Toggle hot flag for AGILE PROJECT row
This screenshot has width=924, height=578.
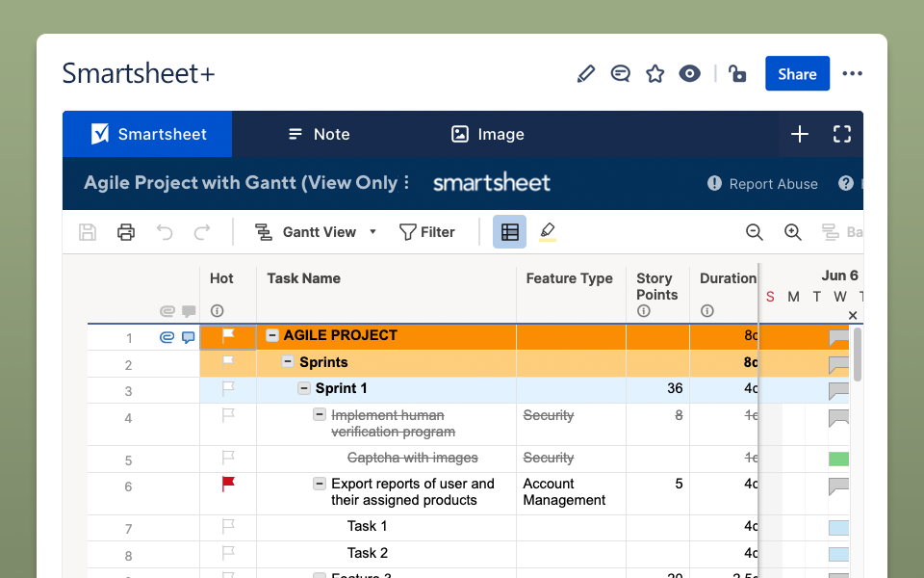click(228, 335)
